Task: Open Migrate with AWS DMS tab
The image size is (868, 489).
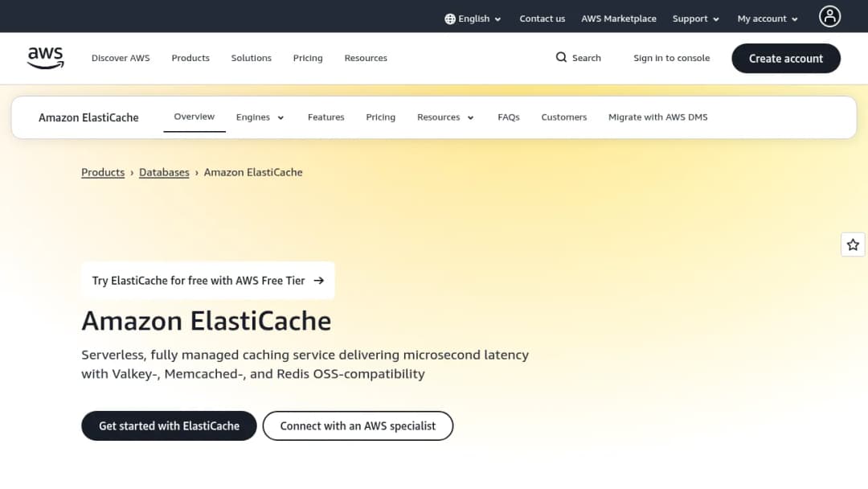Action: coord(658,117)
